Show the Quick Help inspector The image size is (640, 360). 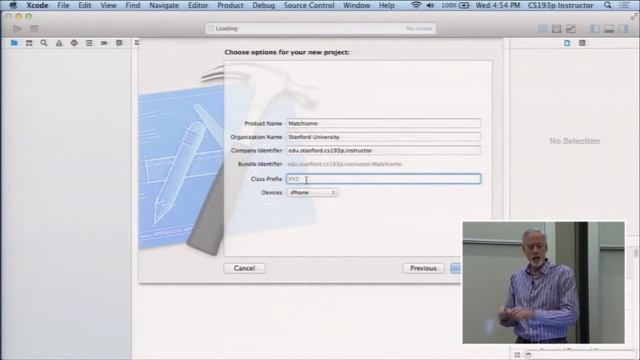tap(582, 43)
